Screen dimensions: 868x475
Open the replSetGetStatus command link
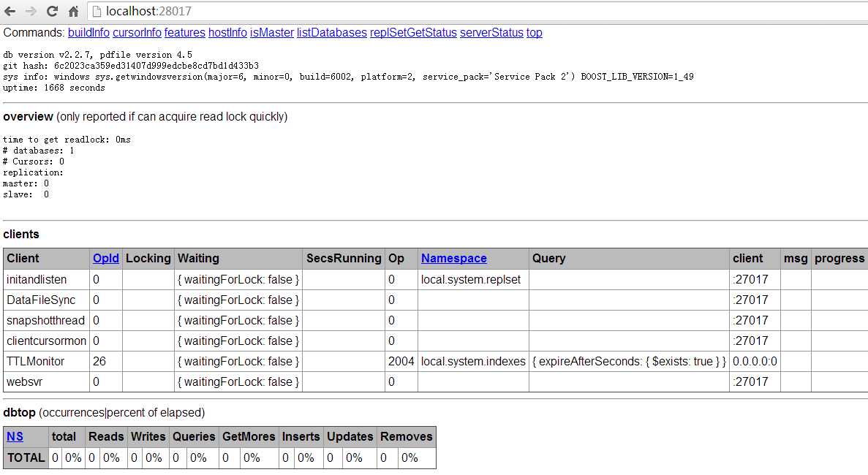[x=413, y=33]
